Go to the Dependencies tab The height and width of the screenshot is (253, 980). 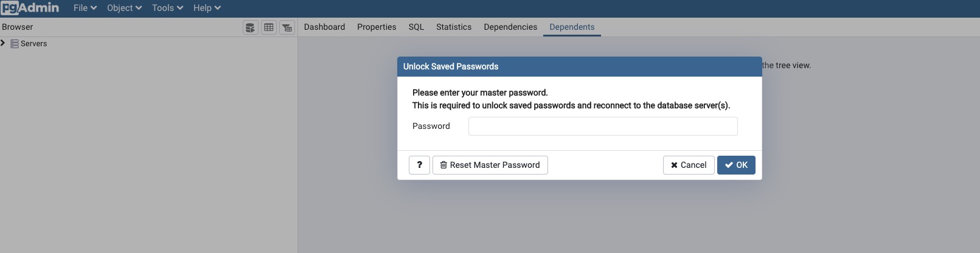[510, 27]
